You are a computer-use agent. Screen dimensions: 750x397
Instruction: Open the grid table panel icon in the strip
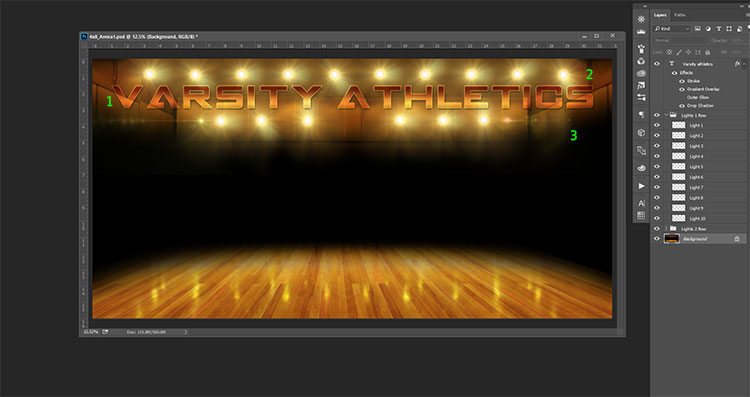(641, 216)
